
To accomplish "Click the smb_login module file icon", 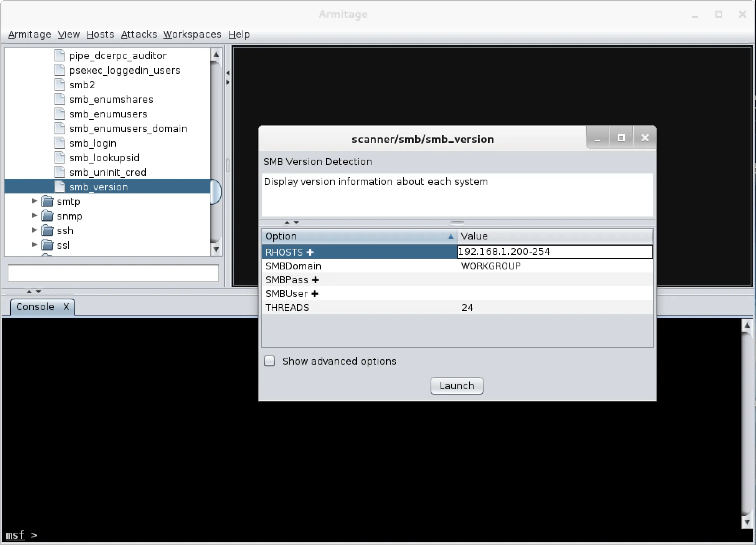I will (60, 143).
